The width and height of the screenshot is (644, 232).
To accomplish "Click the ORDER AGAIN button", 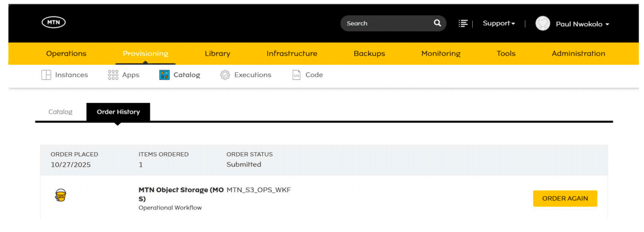I will tap(565, 198).
